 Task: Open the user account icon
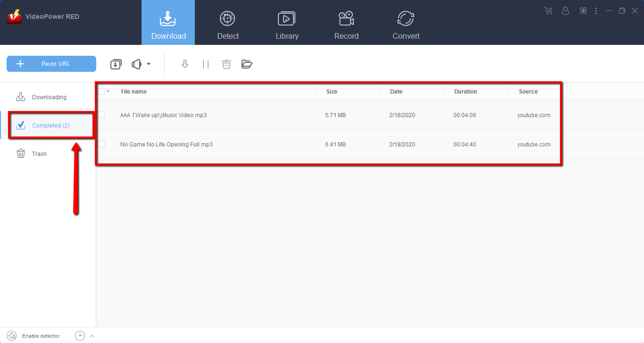(566, 10)
